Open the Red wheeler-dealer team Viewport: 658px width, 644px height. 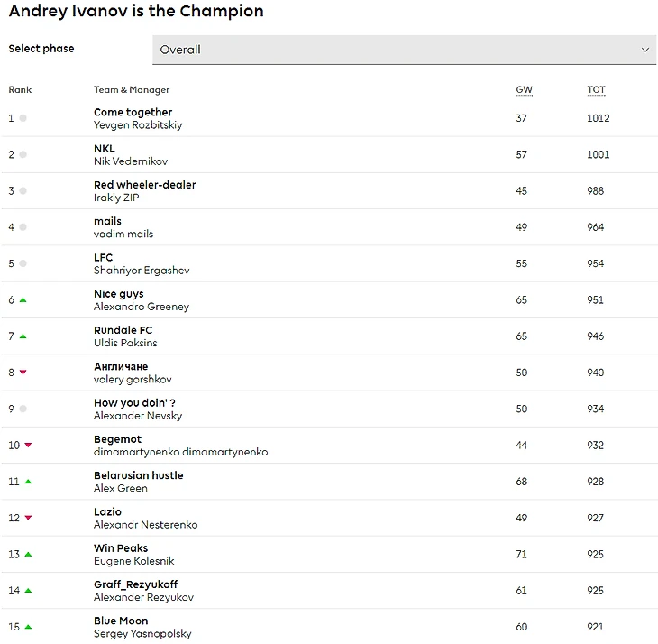click(144, 185)
